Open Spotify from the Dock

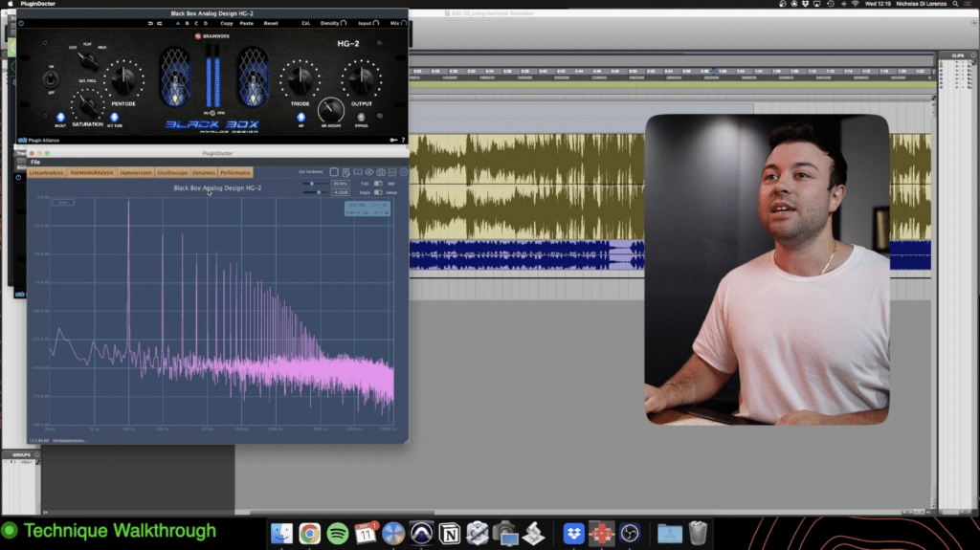338,533
